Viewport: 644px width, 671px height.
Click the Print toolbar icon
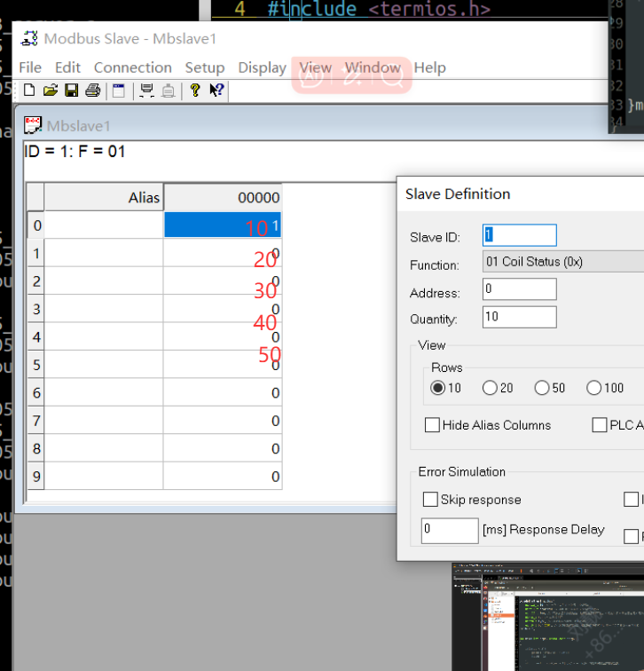[x=93, y=91]
